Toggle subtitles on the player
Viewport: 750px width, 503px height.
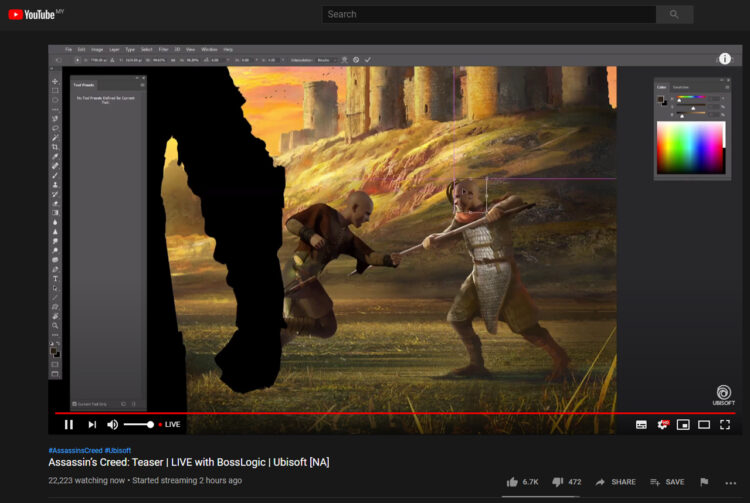[x=641, y=425]
